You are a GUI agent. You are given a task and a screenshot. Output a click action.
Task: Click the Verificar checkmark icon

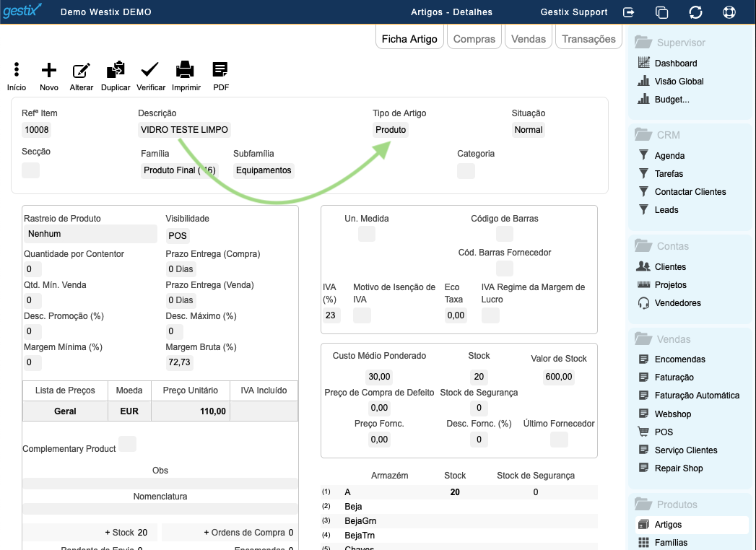click(150, 70)
